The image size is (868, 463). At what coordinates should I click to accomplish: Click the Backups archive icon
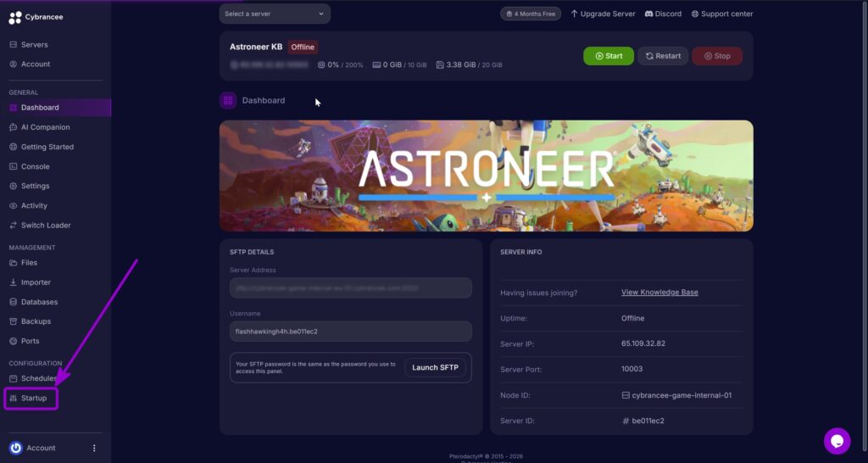[x=14, y=321]
